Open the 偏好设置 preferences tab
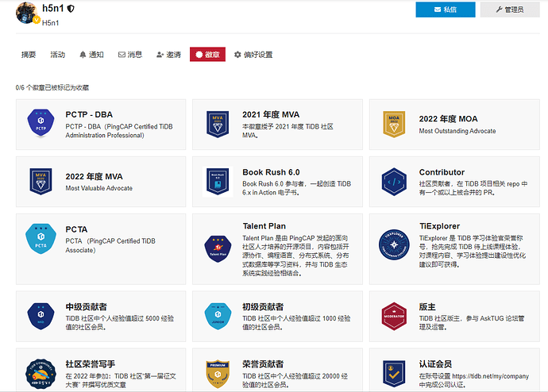This screenshot has width=548, height=392. (253, 55)
